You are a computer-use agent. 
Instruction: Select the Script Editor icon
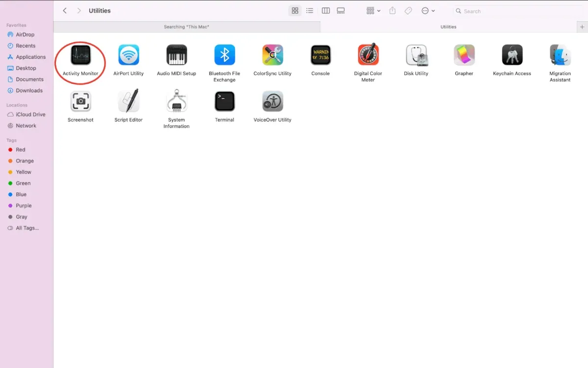(129, 101)
